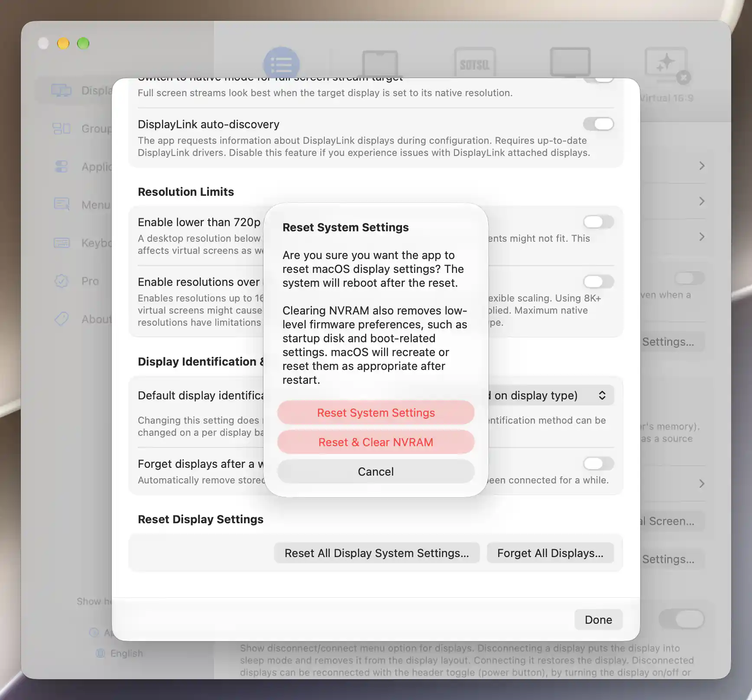Open About tag sidebar icon
The image size is (752, 700).
point(62,319)
